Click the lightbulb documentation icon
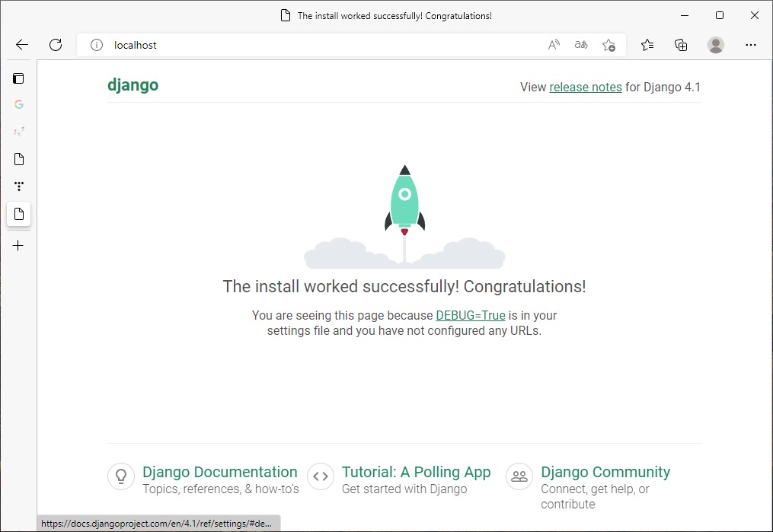The width and height of the screenshot is (773, 532). [x=121, y=476]
